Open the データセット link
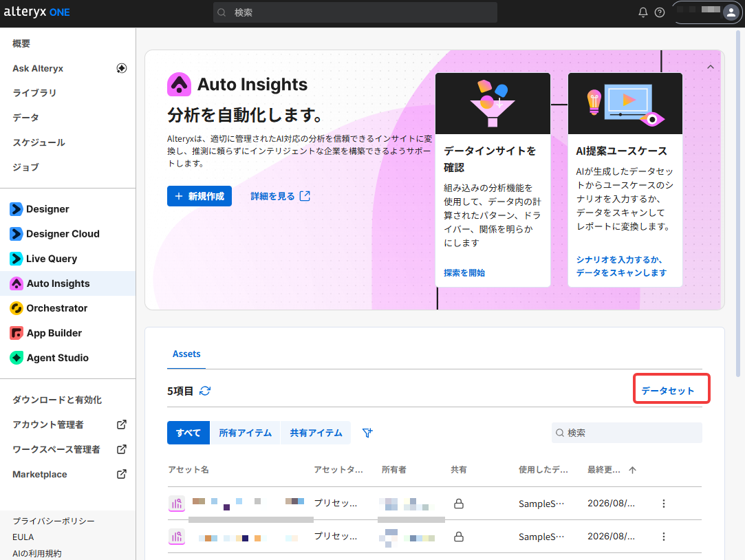The image size is (745, 560). [x=667, y=391]
